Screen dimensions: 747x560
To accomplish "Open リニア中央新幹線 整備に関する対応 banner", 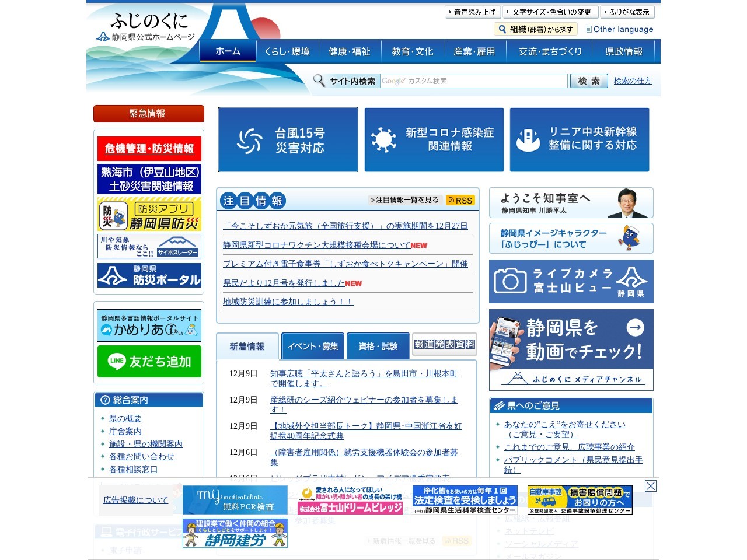I will pos(580,140).
